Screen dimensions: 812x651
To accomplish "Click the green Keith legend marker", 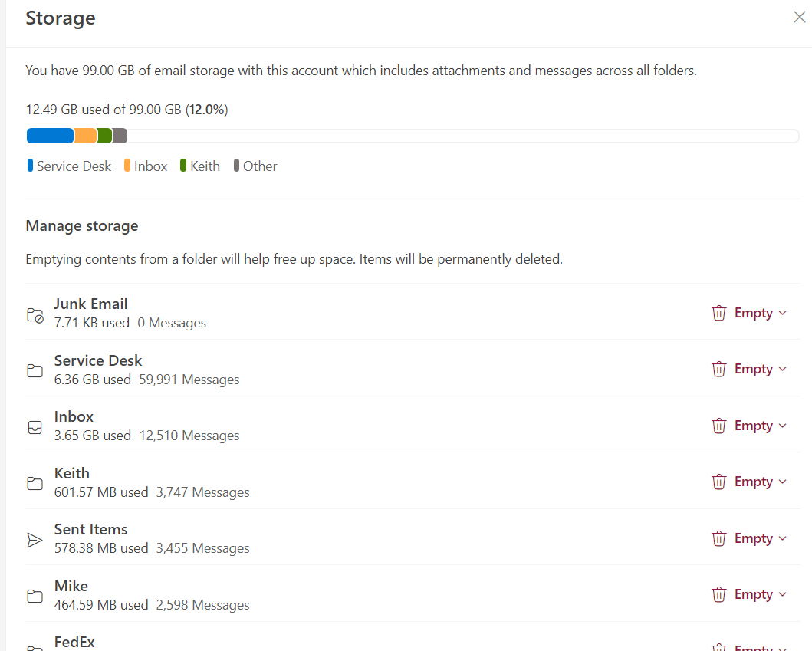I will pos(182,166).
